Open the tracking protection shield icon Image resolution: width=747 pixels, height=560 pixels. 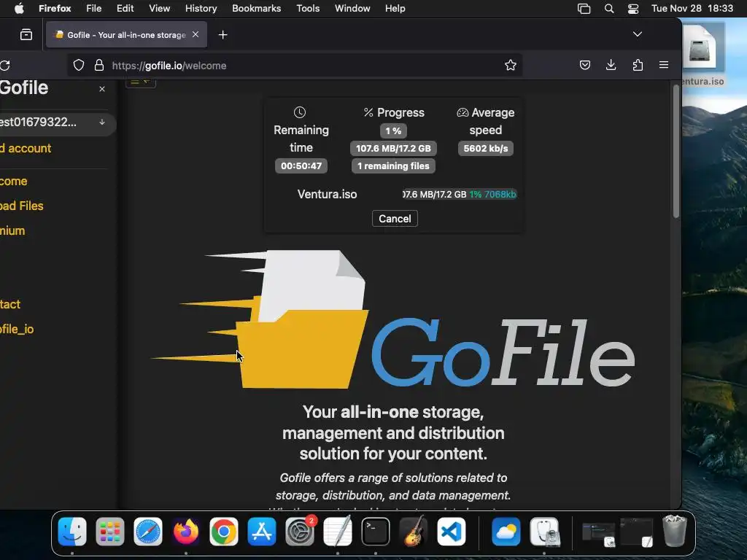[x=79, y=65]
